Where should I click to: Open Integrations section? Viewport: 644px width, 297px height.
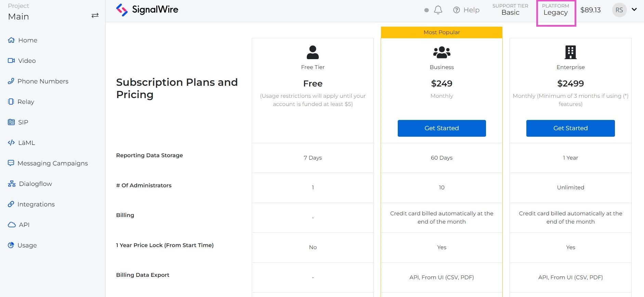click(x=36, y=204)
